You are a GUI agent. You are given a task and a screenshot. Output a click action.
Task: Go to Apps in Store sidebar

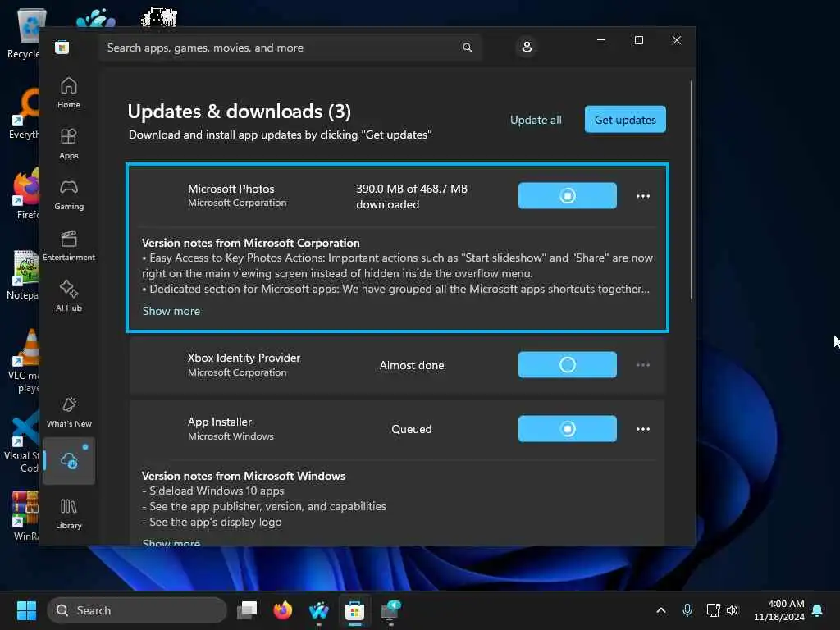click(x=69, y=144)
